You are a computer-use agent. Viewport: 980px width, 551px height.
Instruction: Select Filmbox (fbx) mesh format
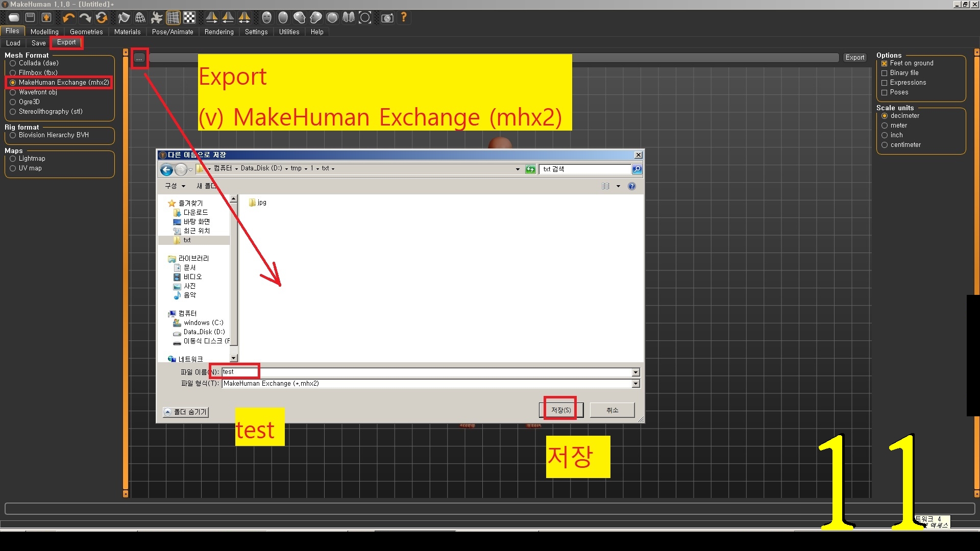click(x=34, y=73)
